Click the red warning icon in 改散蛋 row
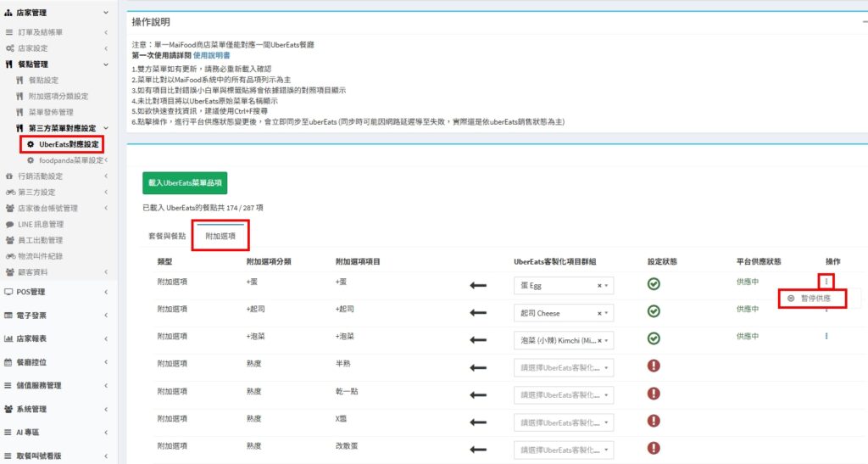Image resolution: width=868 pixels, height=464 pixels. pyautogui.click(x=654, y=449)
